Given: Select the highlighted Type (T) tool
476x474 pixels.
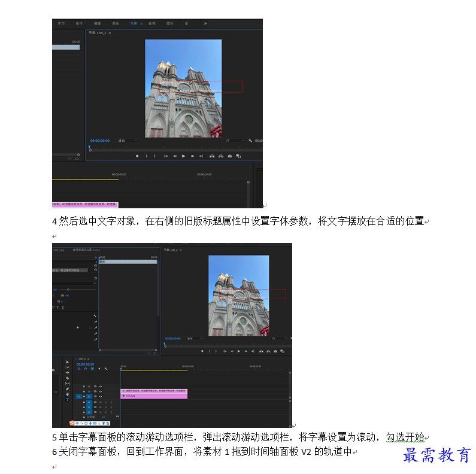Looking at the screenshot, I should (68, 400).
